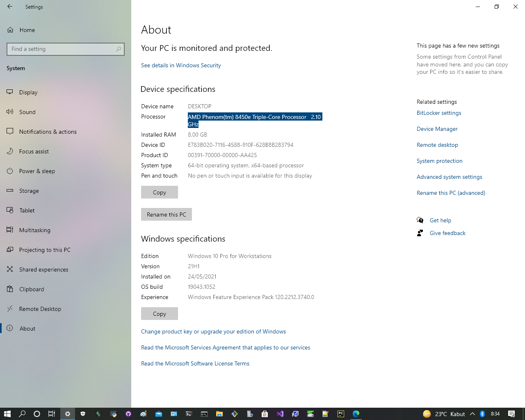
Task: Open Cortana circle on taskbar
Action: [37, 414]
